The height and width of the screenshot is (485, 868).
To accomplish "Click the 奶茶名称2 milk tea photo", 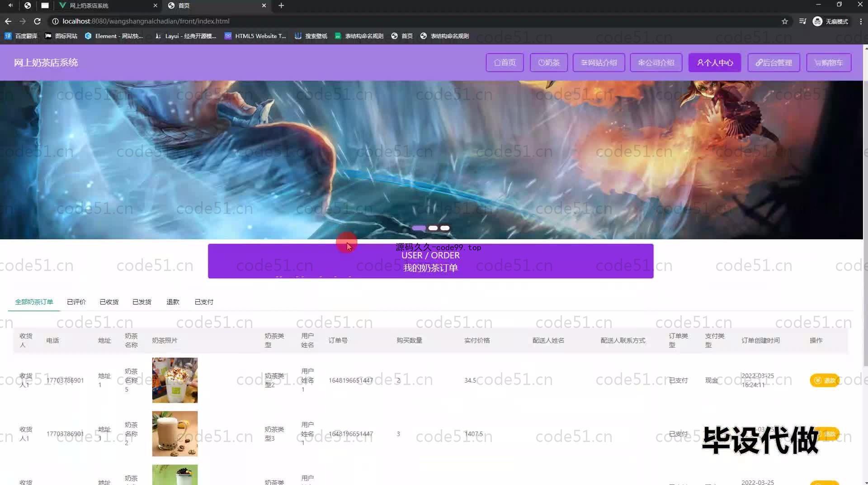I will [175, 433].
